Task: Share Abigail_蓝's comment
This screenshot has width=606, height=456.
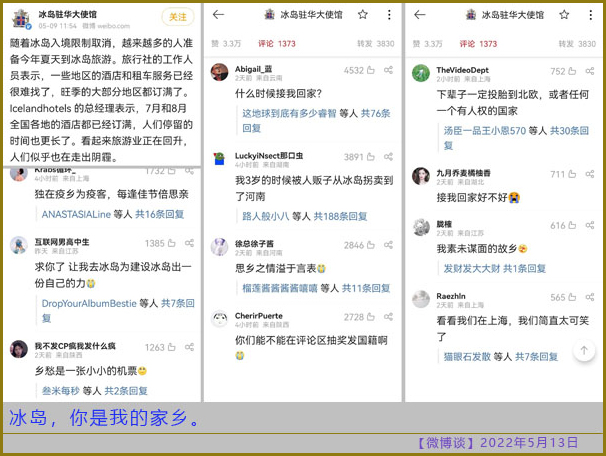Action: (x=389, y=71)
